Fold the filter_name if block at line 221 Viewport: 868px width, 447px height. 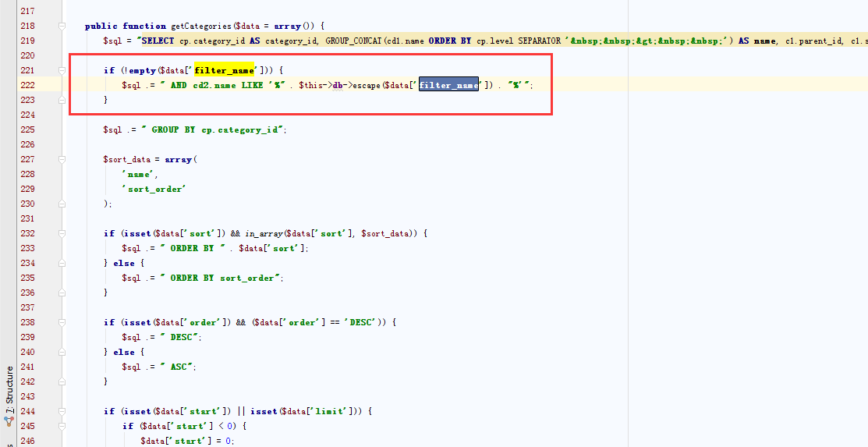62,70
